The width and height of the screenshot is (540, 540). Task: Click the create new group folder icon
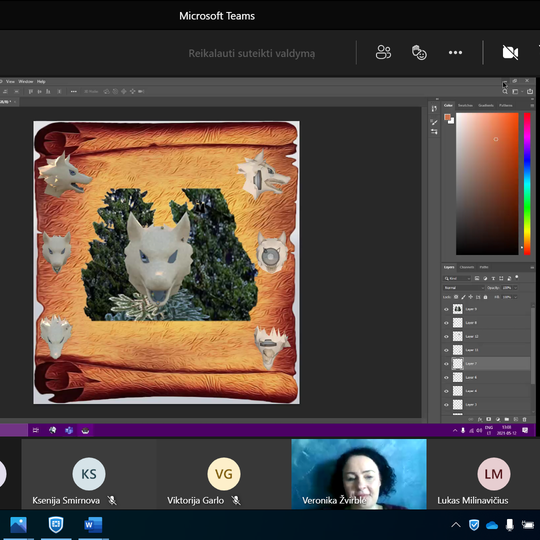click(x=507, y=419)
